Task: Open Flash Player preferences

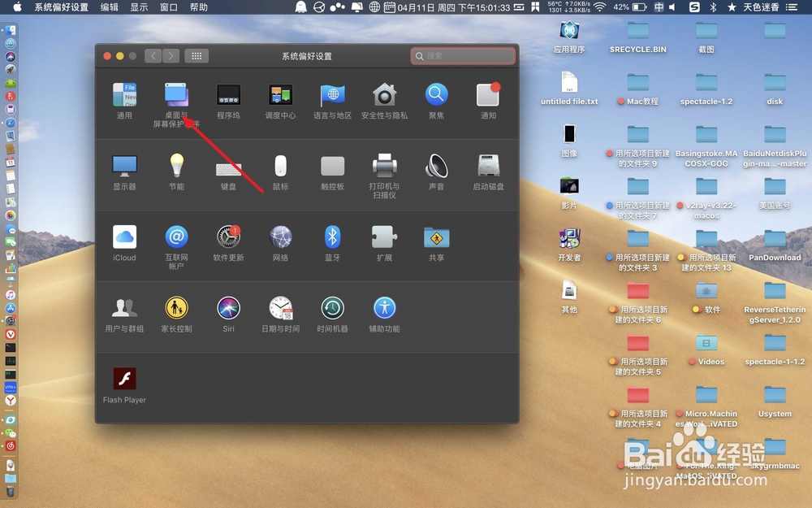Action: pos(123,377)
